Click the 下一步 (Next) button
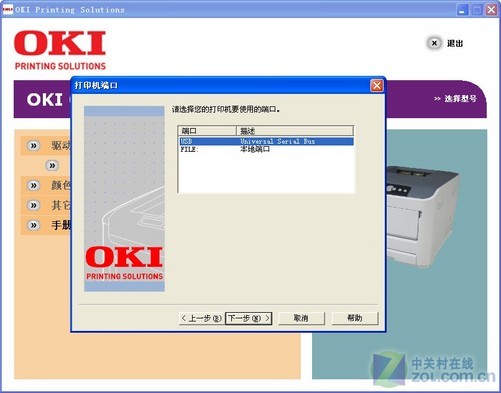Viewport: 501px width, 393px height. [249, 318]
